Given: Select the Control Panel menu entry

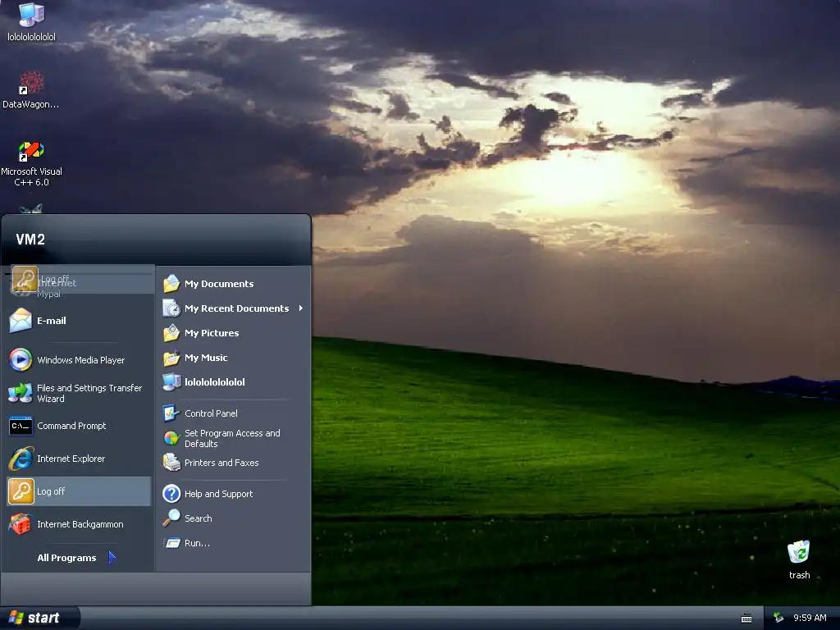Looking at the screenshot, I should [234, 413].
